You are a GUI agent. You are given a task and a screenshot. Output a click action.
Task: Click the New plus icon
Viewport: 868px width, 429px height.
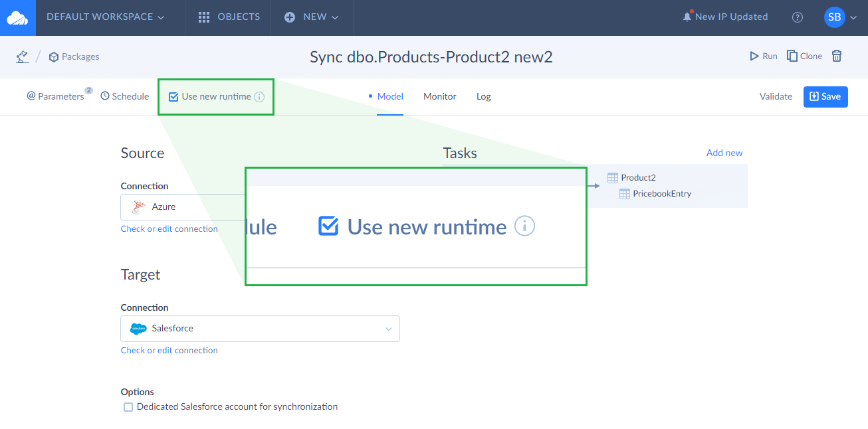pyautogui.click(x=290, y=17)
